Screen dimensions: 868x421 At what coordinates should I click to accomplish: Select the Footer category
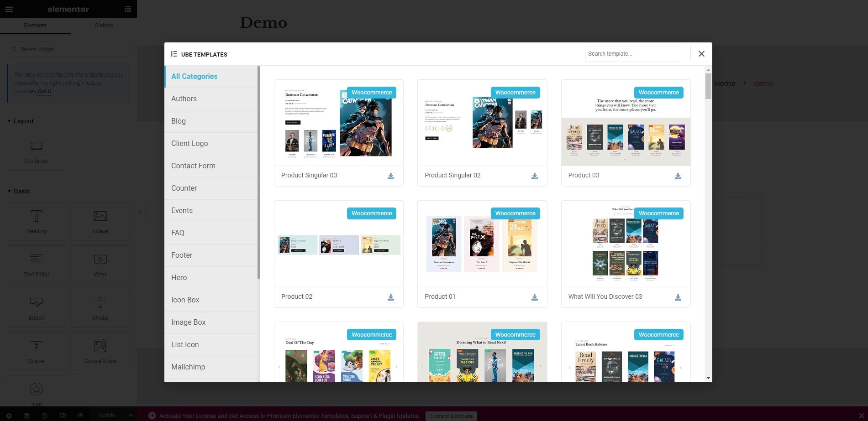coord(211,255)
